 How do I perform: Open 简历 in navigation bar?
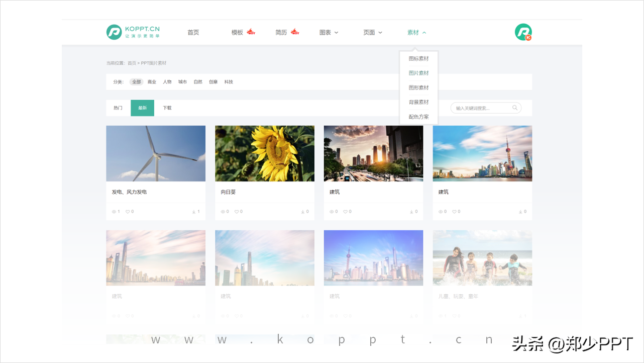[281, 32]
